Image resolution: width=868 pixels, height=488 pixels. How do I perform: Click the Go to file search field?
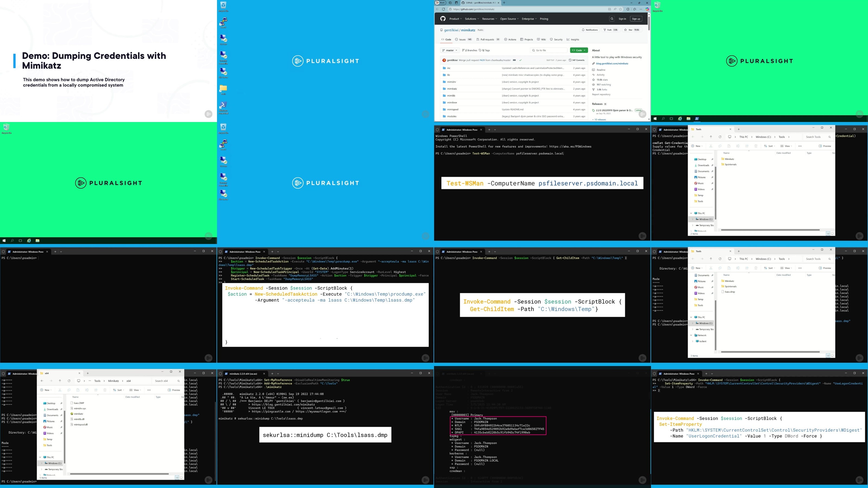coord(548,50)
